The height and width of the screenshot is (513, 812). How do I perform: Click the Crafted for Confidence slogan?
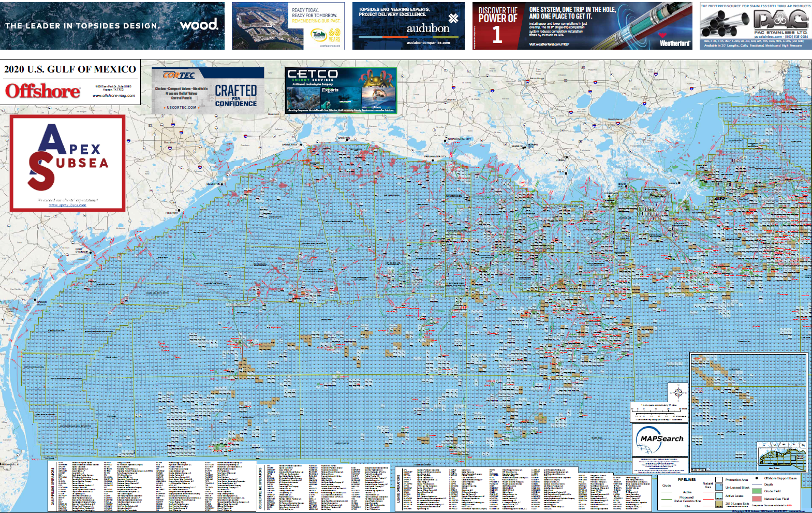coord(236,96)
